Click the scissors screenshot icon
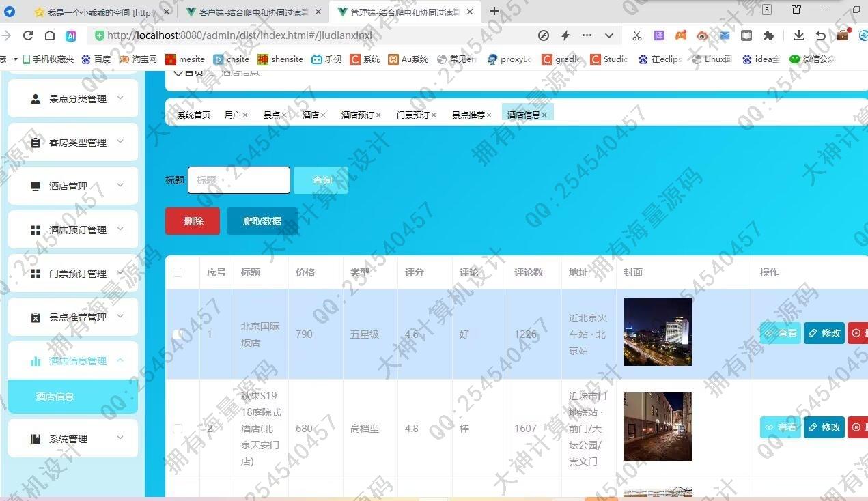Viewport: 868px width, 501px height. pos(637,35)
